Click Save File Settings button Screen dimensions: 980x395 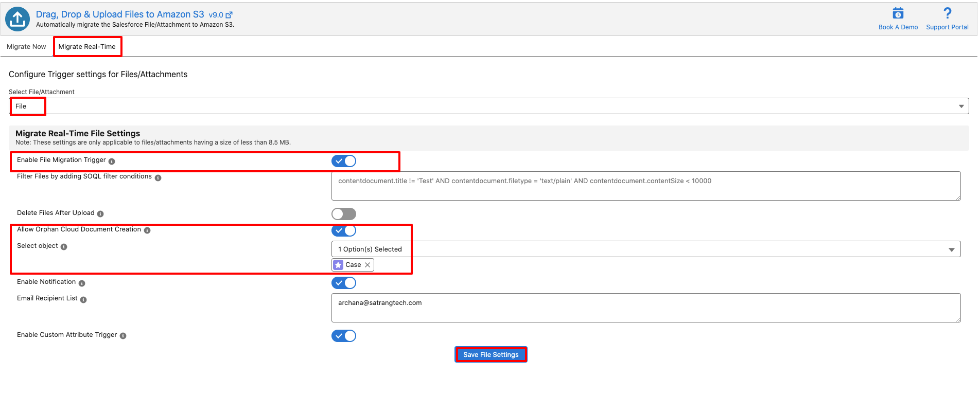click(491, 354)
